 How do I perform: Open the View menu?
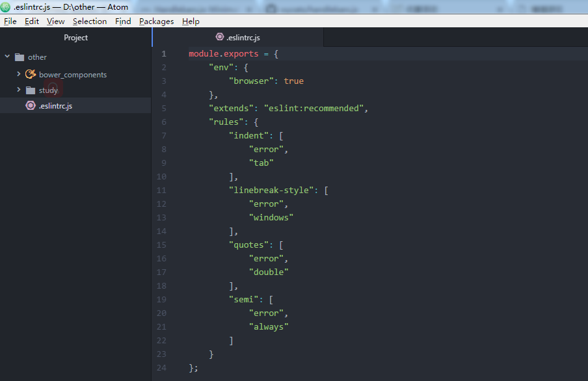(55, 21)
